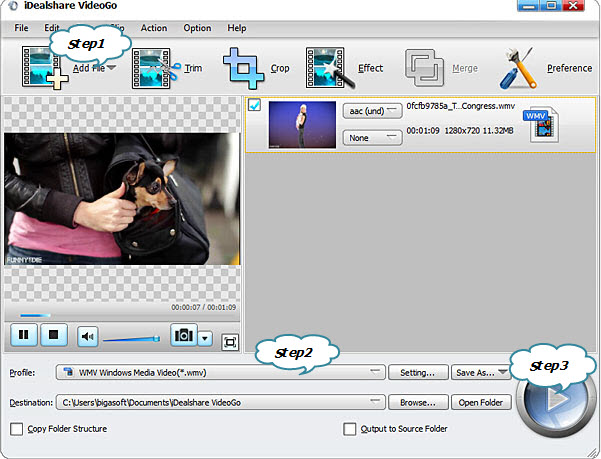Screen dimensions: 601x459
Task: Enable Copy Folder Structure checkbox
Action: pyautogui.click(x=16, y=429)
